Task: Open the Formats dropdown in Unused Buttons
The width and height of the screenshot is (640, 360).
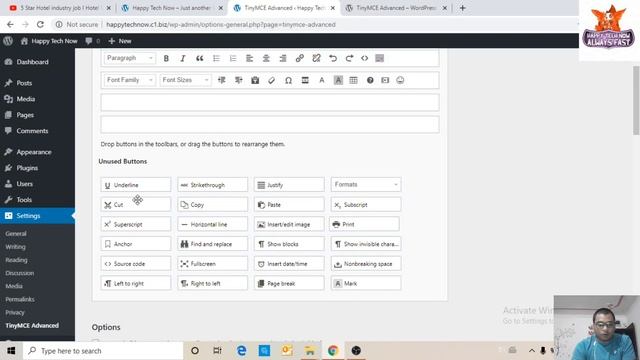Action: tap(366, 184)
